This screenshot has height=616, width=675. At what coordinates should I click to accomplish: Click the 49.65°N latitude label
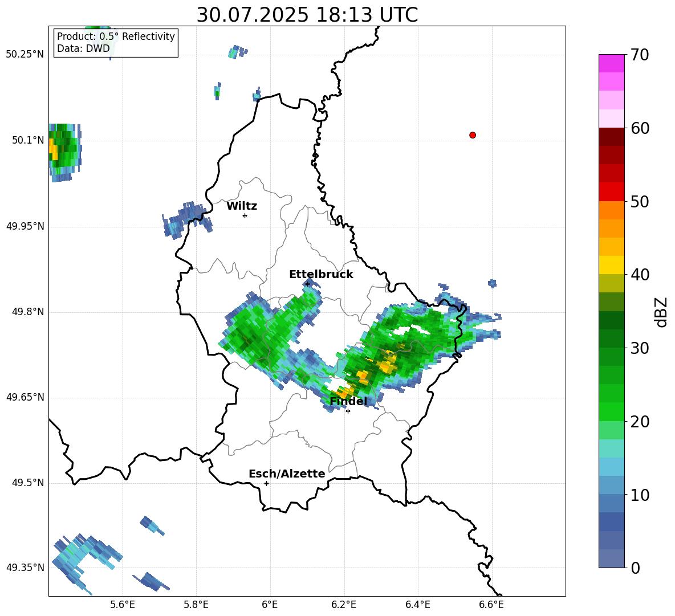coord(25,397)
